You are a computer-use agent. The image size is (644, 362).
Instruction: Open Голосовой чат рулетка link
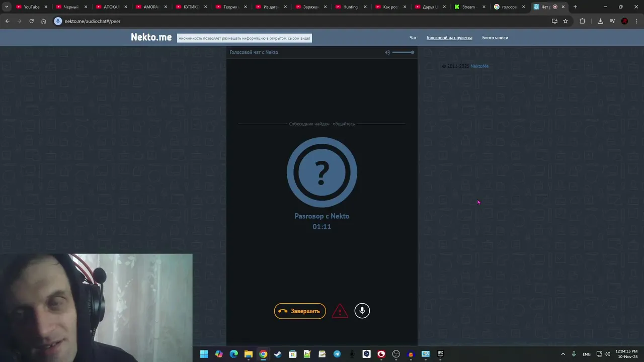click(x=449, y=38)
